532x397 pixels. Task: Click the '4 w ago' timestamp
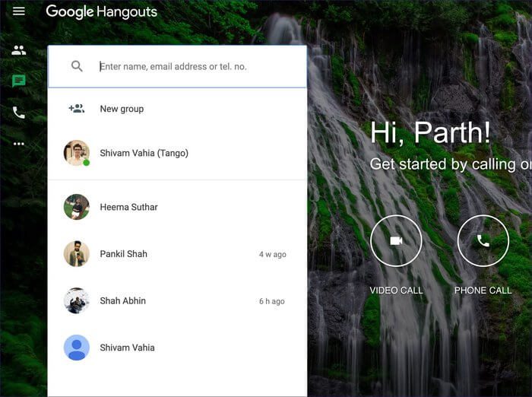[272, 254]
